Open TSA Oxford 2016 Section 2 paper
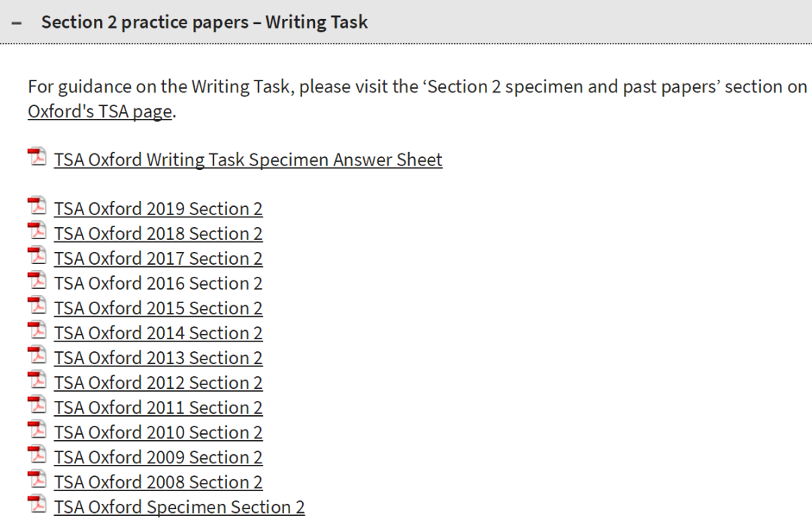Screen dimensions: 812x522 click(158, 284)
